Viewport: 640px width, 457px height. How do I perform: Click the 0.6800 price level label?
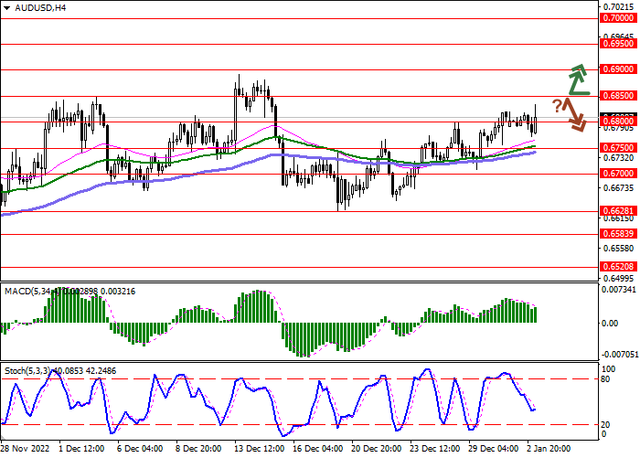[617, 121]
